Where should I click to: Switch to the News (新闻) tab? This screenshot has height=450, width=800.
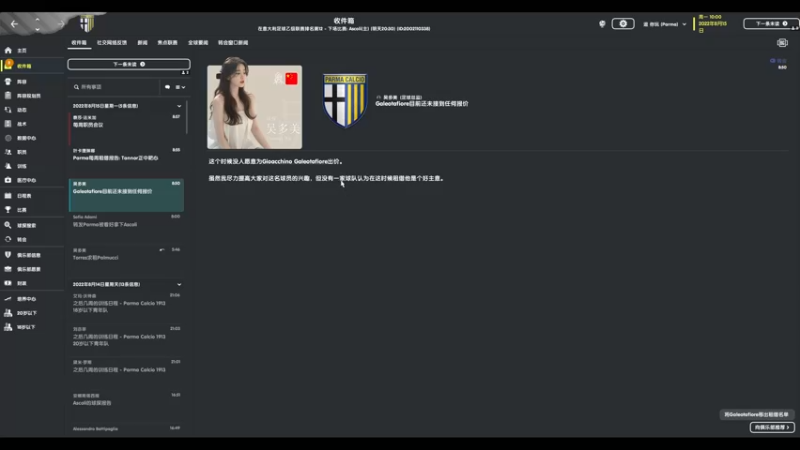point(142,43)
